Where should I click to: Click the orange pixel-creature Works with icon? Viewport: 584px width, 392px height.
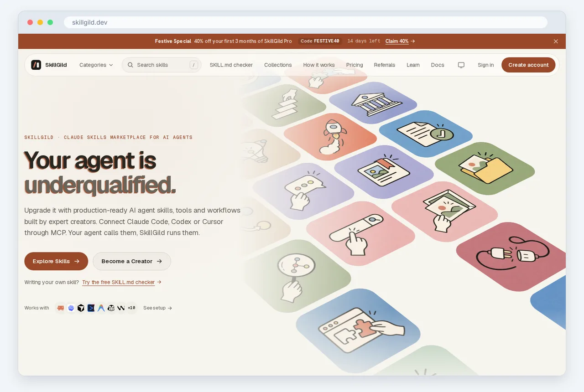pos(61,308)
